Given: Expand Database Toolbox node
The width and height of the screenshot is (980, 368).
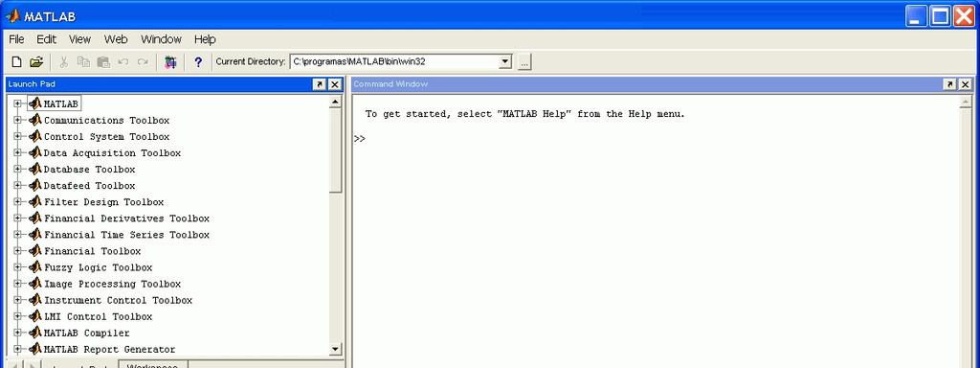Looking at the screenshot, I should pyautogui.click(x=17, y=169).
